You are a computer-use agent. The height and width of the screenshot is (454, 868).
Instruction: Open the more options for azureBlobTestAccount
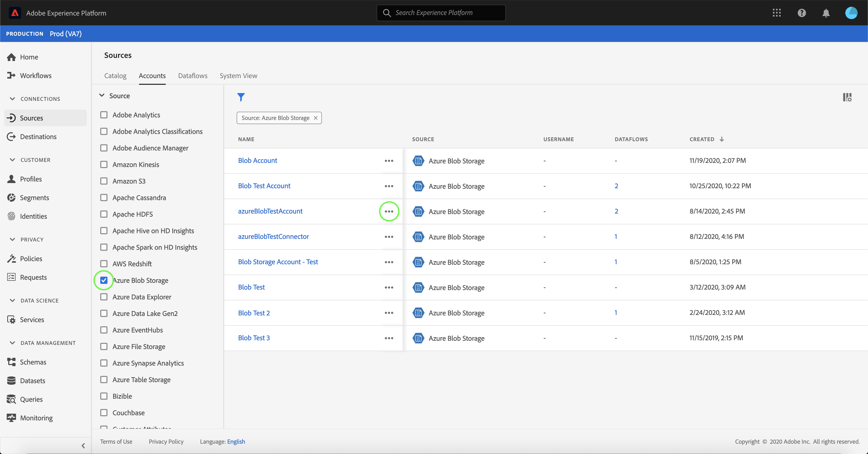389,211
